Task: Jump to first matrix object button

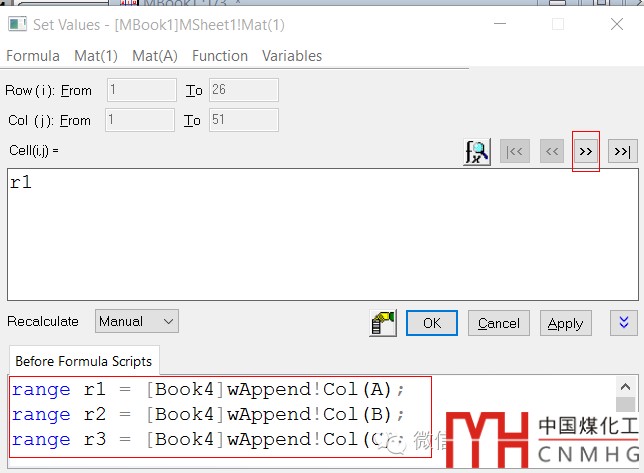Action: (x=515, y=152)
